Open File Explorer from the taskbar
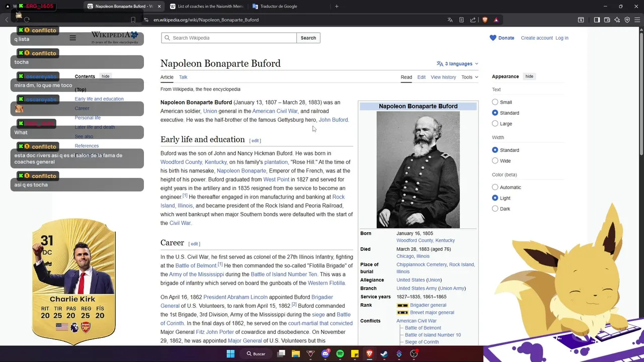Screen dimensions: 644x362 pos(296,354)
